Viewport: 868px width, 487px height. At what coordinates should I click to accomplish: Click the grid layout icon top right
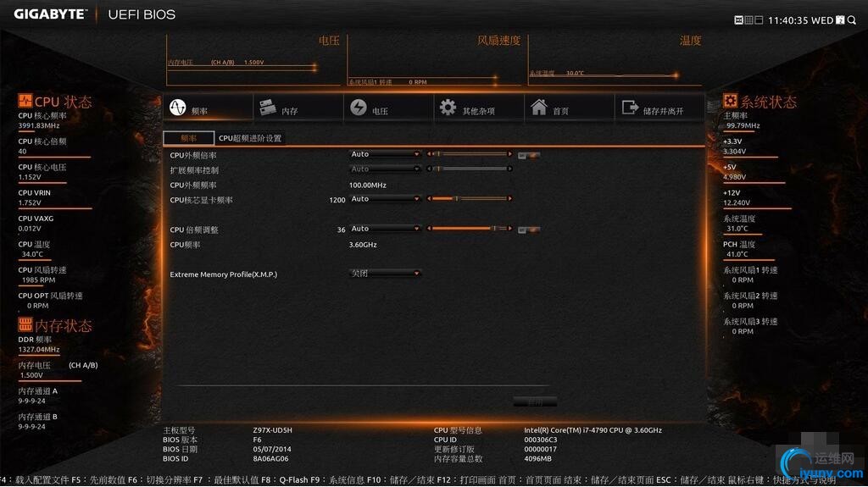tap(749, 20)
